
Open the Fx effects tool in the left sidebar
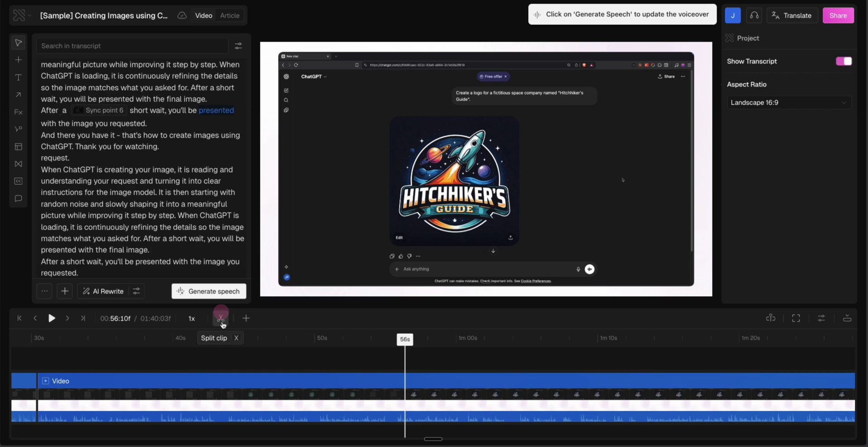[x=18, y=112]
